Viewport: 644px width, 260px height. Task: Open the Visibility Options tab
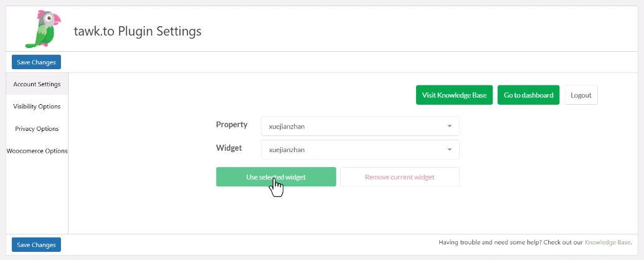coord(37,106)
